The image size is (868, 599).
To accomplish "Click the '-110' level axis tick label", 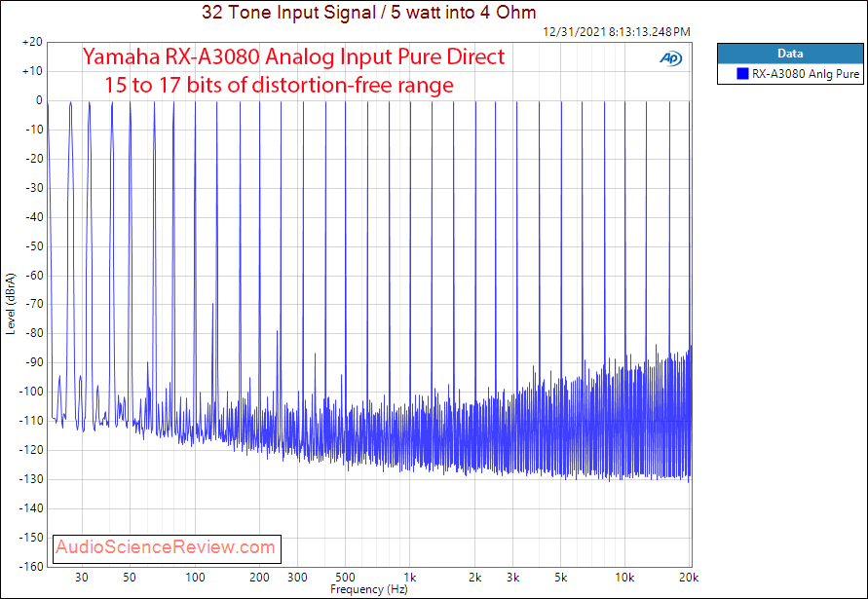I will coord(31,421).
